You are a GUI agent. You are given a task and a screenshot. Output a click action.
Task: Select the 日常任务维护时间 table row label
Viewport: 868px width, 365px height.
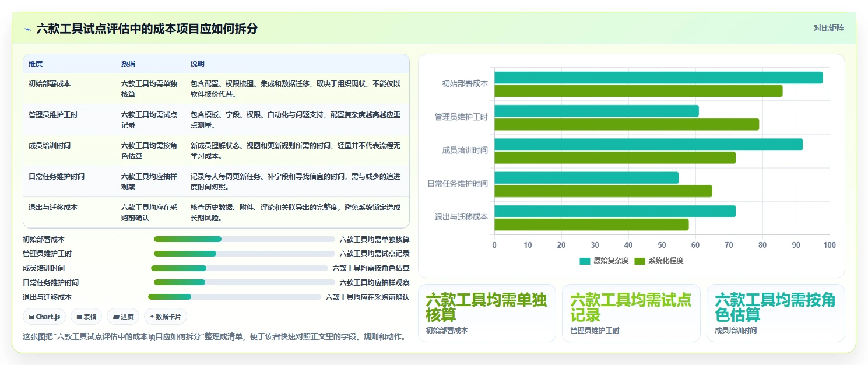tap(57, 177)
